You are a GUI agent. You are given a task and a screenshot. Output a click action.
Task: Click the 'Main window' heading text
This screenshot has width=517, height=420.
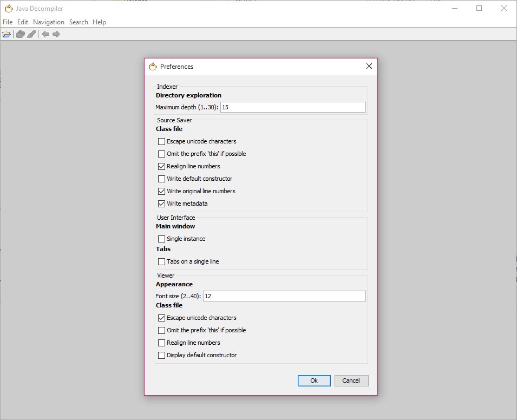tap(175, 226)
